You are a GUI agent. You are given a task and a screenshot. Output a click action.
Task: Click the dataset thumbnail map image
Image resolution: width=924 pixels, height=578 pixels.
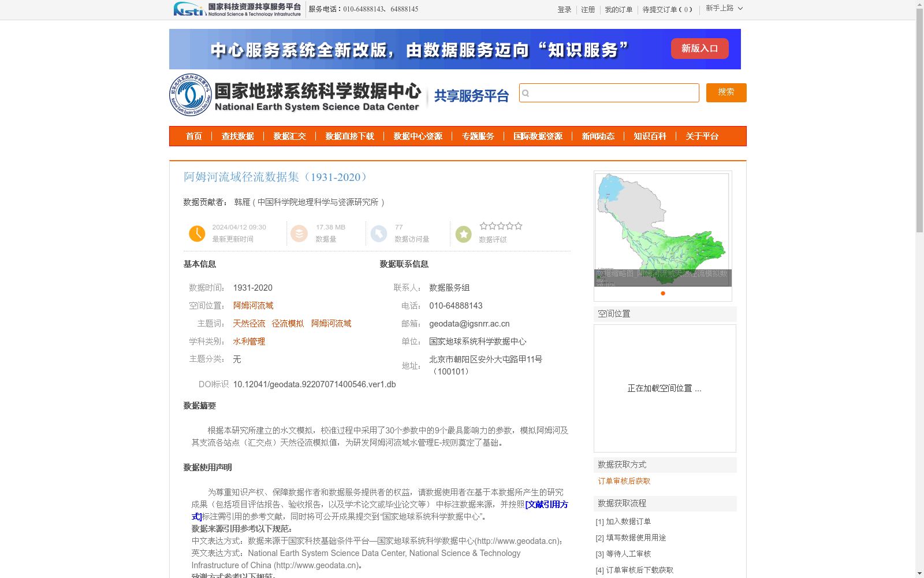[x=662, y=229]
